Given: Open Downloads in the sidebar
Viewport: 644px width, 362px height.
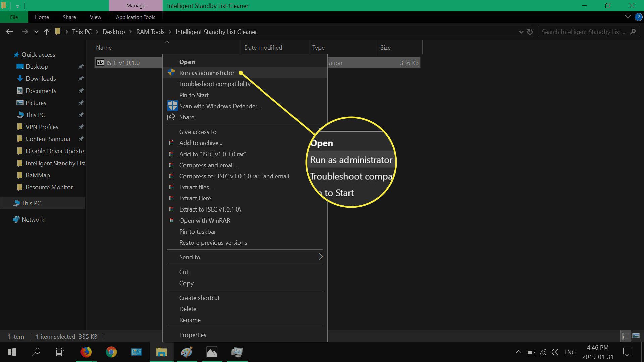Looking at the screenshot, I should (41, 78).
